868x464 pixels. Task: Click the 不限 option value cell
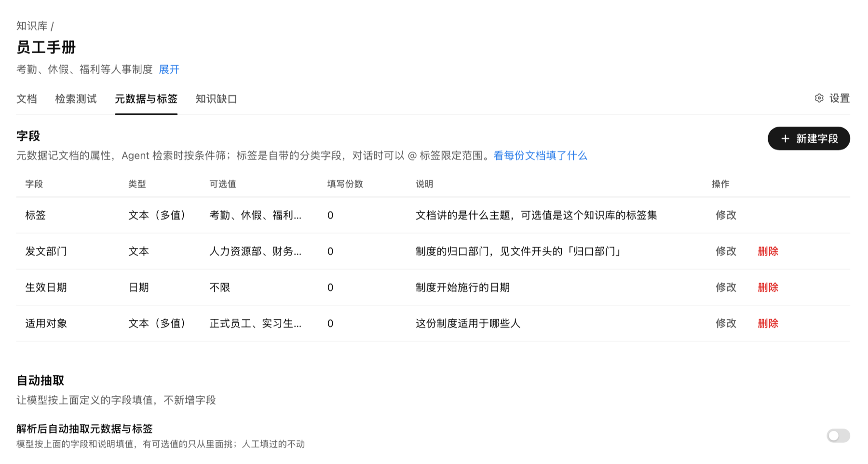click(x=220, y=287)
